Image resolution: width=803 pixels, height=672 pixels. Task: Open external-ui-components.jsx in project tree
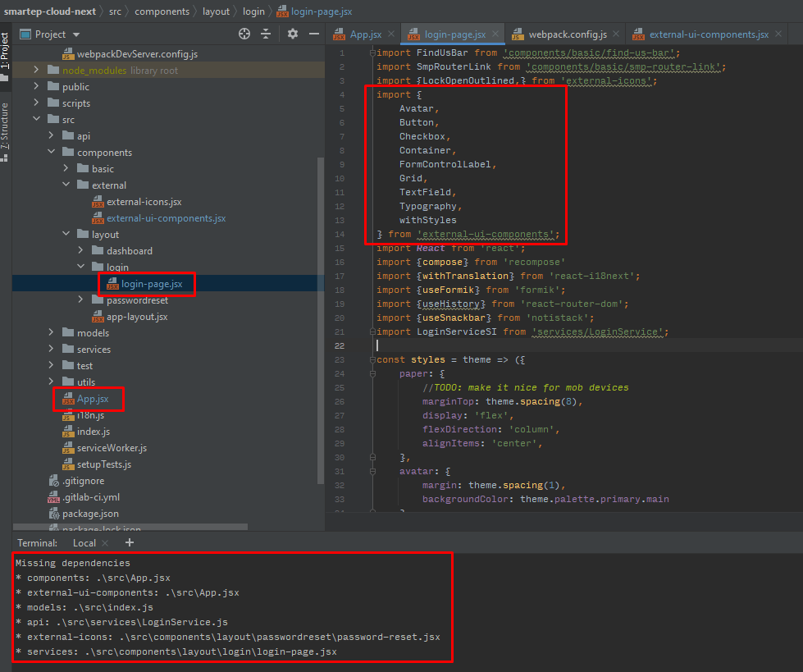166,218
